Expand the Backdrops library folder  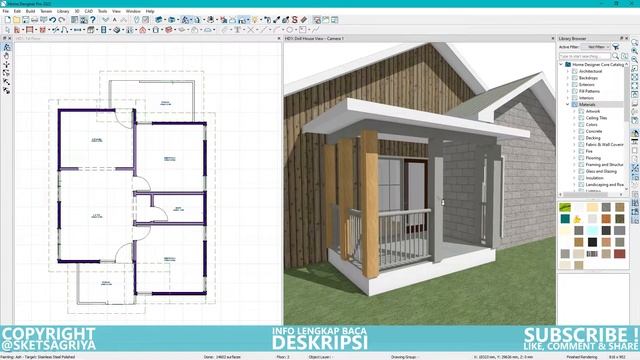[568, 78]
